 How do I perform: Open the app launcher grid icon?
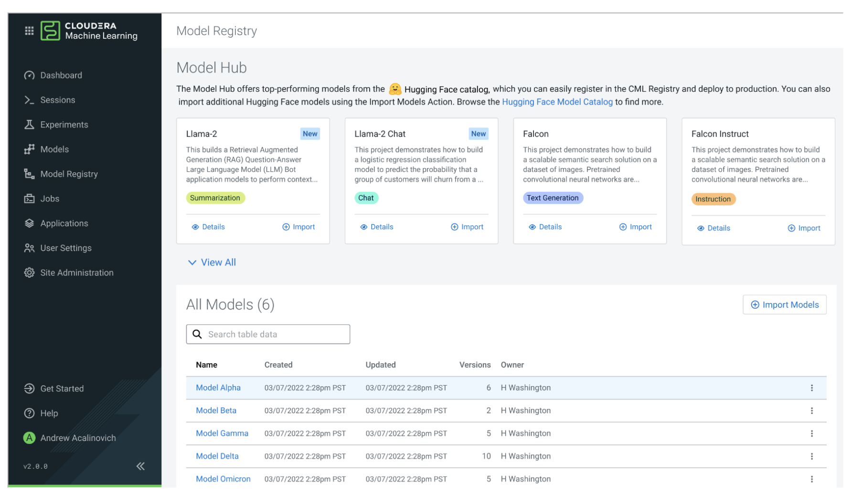pos(29,31)
